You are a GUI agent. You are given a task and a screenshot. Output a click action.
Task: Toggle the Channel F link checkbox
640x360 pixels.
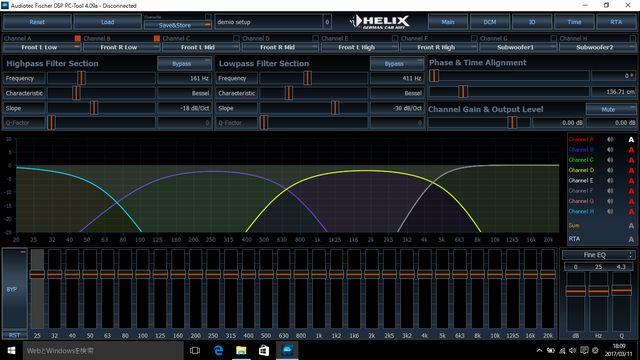pos(474,38)
